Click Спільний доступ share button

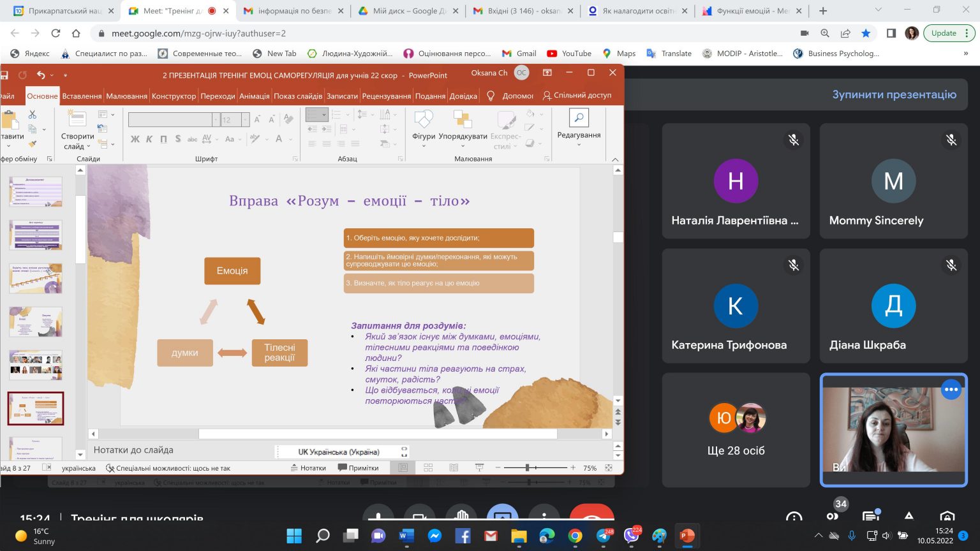(x=577, y=96)
